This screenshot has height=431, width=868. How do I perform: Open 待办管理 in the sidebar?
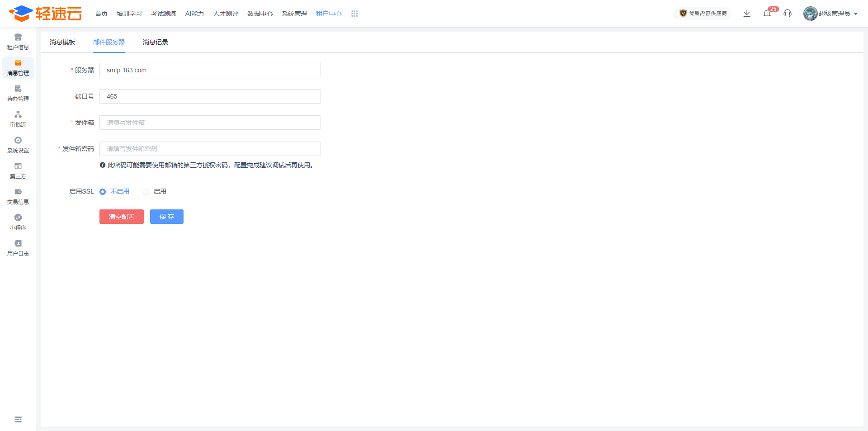18,93
